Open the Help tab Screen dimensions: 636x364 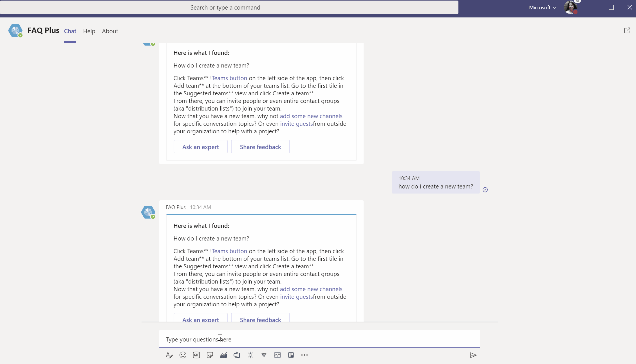89,31
